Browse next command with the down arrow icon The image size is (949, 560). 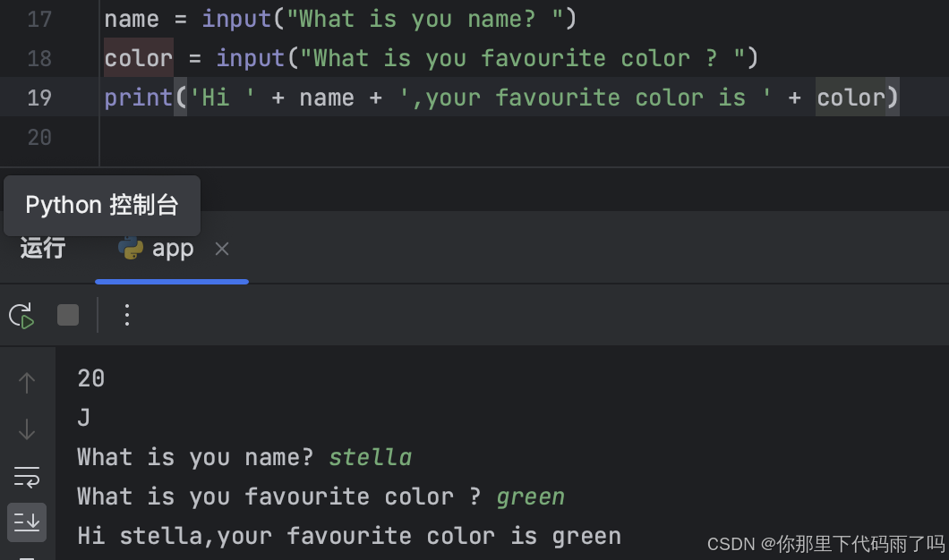pos(27,428)
